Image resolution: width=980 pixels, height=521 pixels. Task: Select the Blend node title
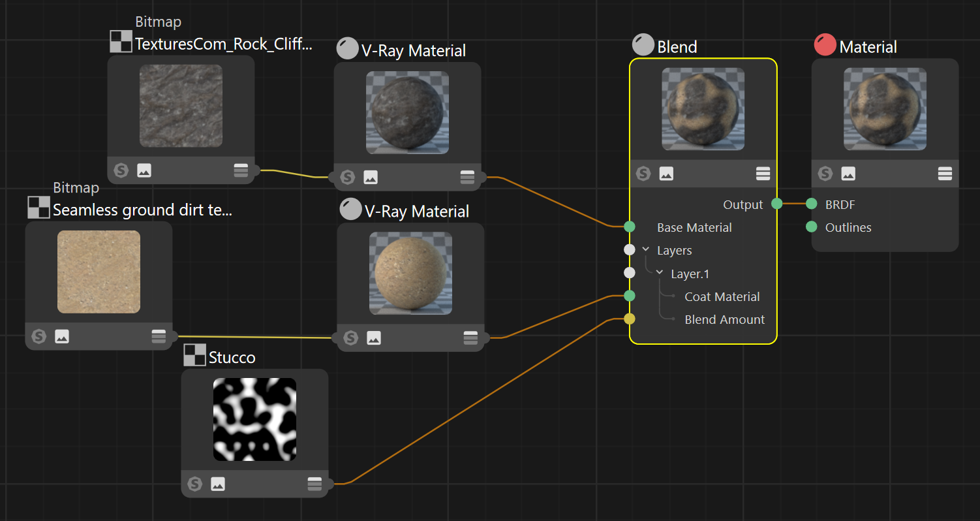pyautogui.click(x=677, y=47)
